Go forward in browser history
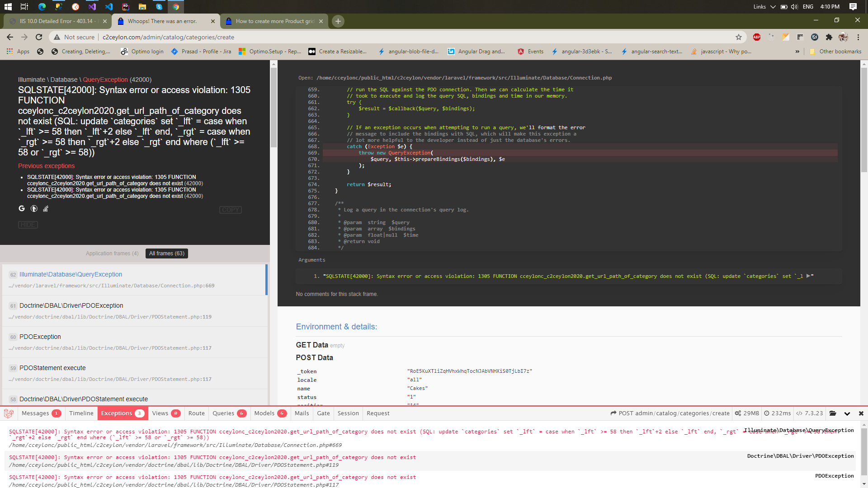 pos(24,37)
